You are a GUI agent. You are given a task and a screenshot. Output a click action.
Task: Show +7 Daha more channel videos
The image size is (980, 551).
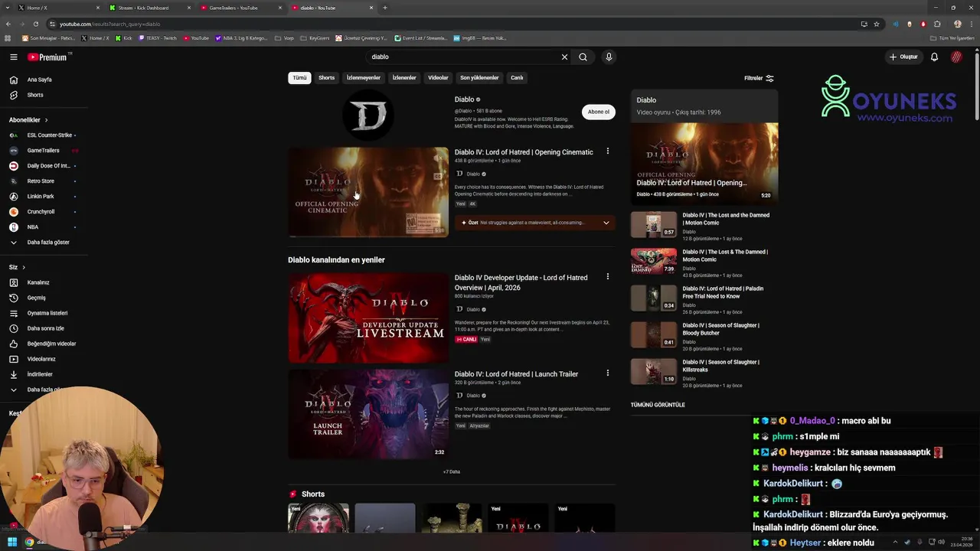point(452,472)
